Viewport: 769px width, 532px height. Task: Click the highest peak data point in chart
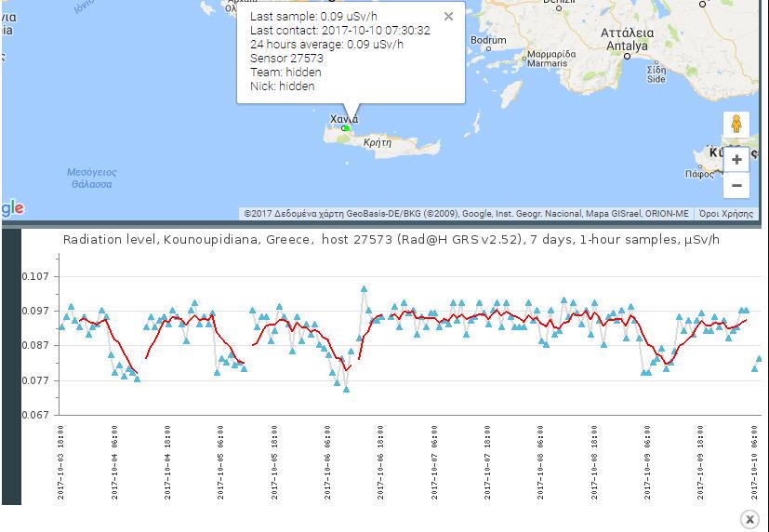[364, 289]
